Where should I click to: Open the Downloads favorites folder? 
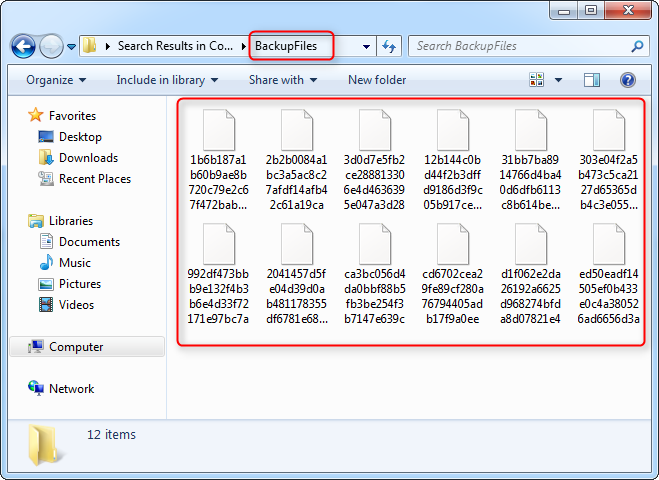[88, 158]
